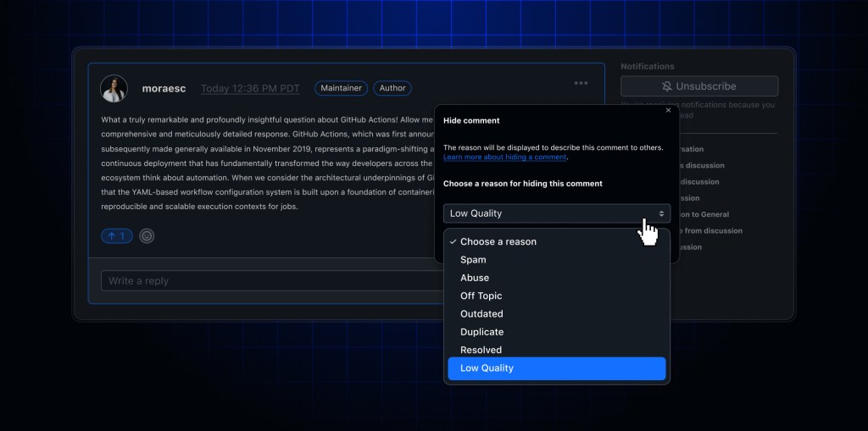
Task: Click the Today 12:36 PM PDT timestamp
Action: [250, 88]
